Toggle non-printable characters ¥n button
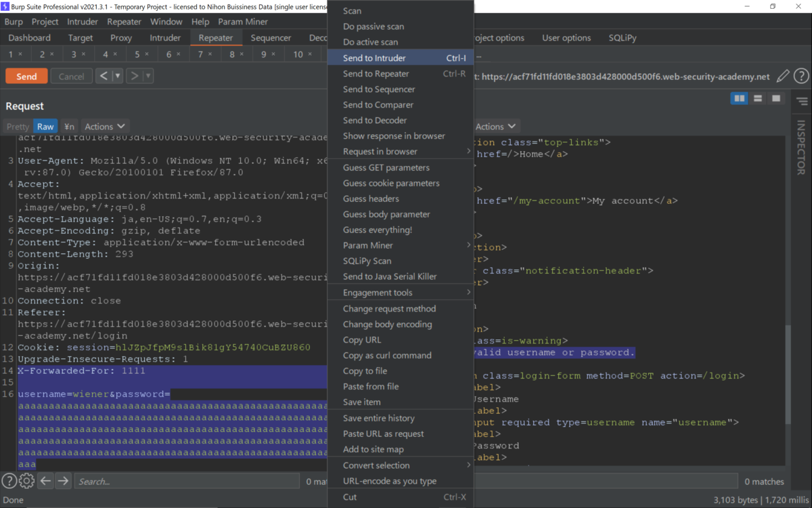Image resolution: width=812 pixels, height=508 pixels. 69,127
